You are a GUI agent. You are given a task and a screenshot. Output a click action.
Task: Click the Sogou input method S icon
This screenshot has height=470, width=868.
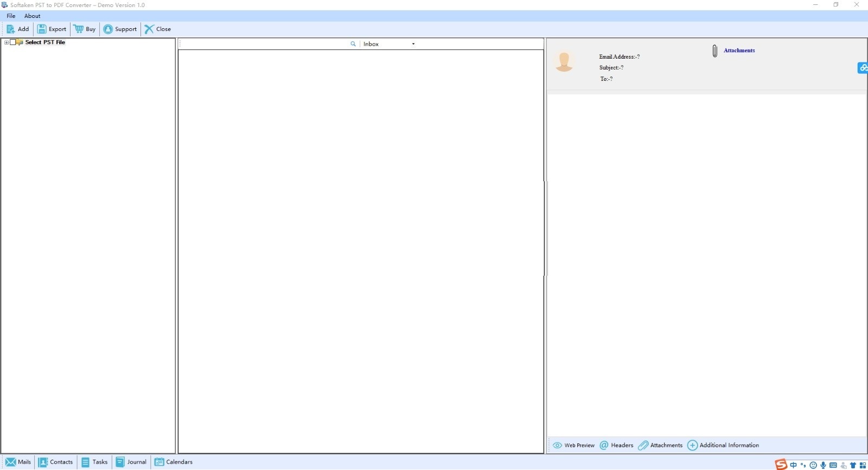point(781,465)
